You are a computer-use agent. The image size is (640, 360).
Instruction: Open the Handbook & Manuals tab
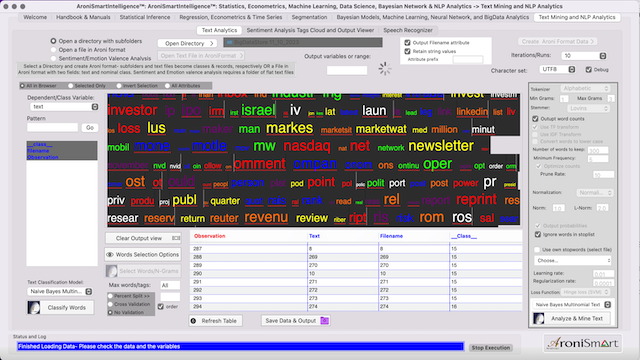(83, 17)
